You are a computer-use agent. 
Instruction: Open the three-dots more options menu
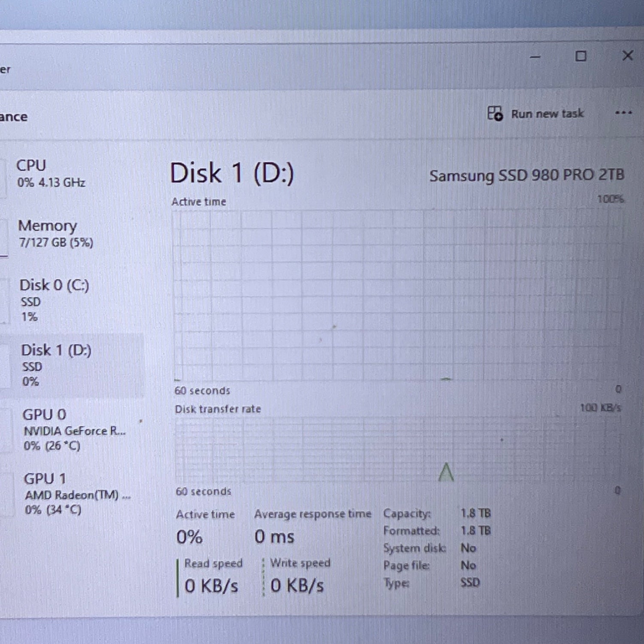pyautogui.click(x=623, y=113)
